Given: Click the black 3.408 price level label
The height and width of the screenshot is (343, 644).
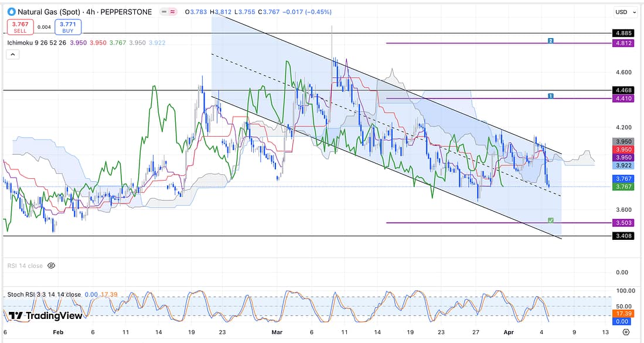Looking at the screenshot, I should click(622, 236).
